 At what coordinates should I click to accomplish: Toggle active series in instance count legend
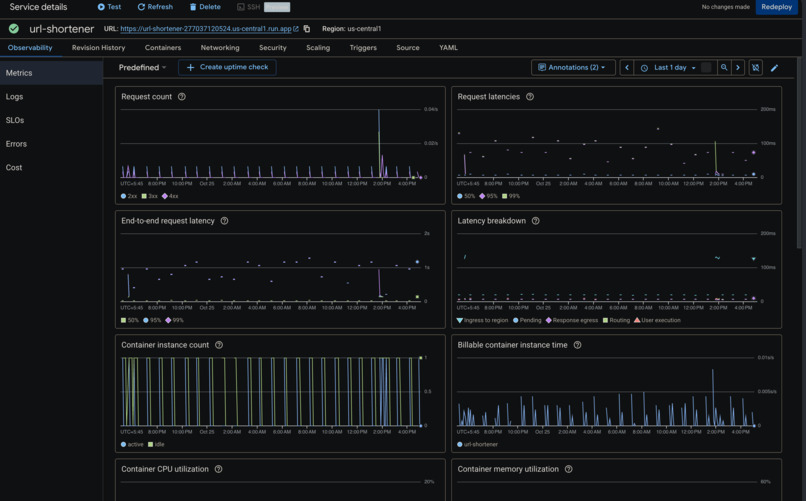pyautogui.click(x=132, y=444)
